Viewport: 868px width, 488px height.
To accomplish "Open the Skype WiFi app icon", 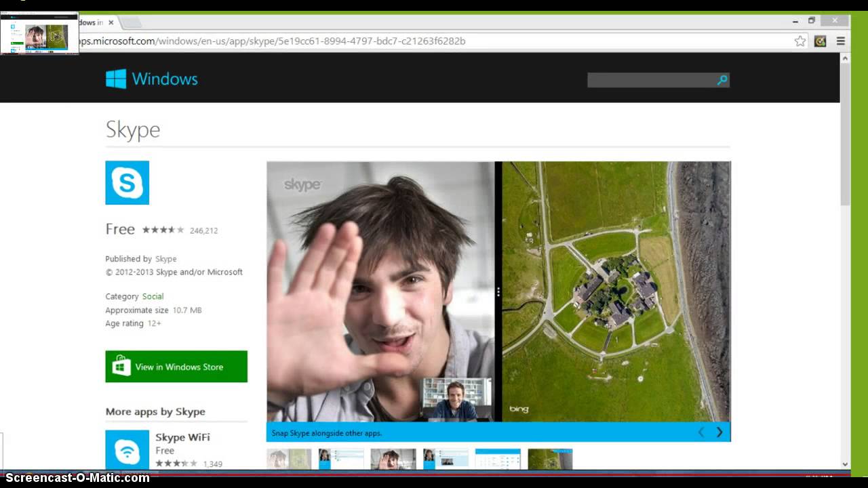I will pyautogui.click(x=127, y=449).
